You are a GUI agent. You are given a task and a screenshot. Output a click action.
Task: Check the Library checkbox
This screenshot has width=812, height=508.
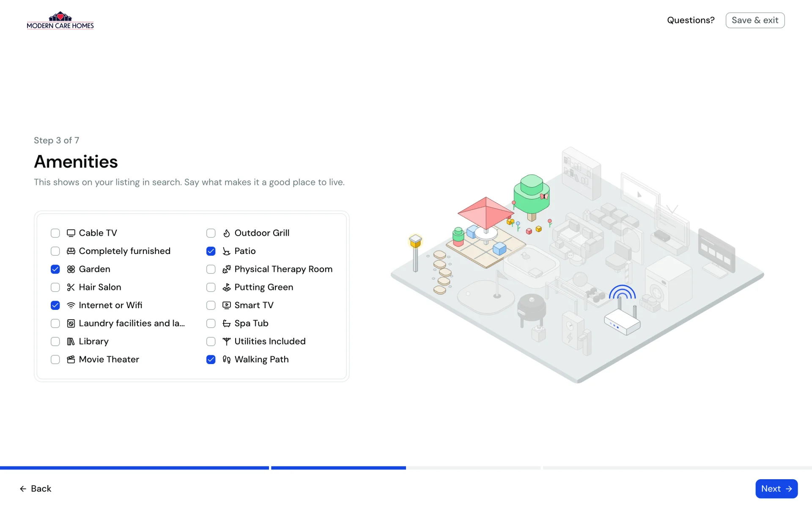pos(55,342)
